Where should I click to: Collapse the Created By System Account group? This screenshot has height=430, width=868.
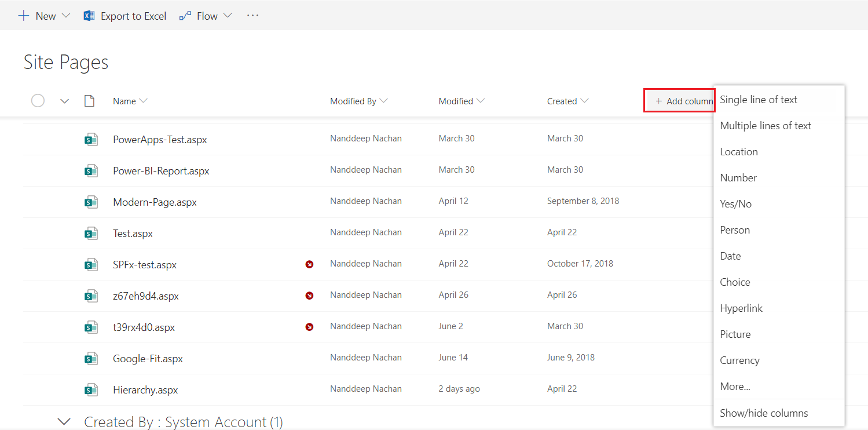coord(64,422)
